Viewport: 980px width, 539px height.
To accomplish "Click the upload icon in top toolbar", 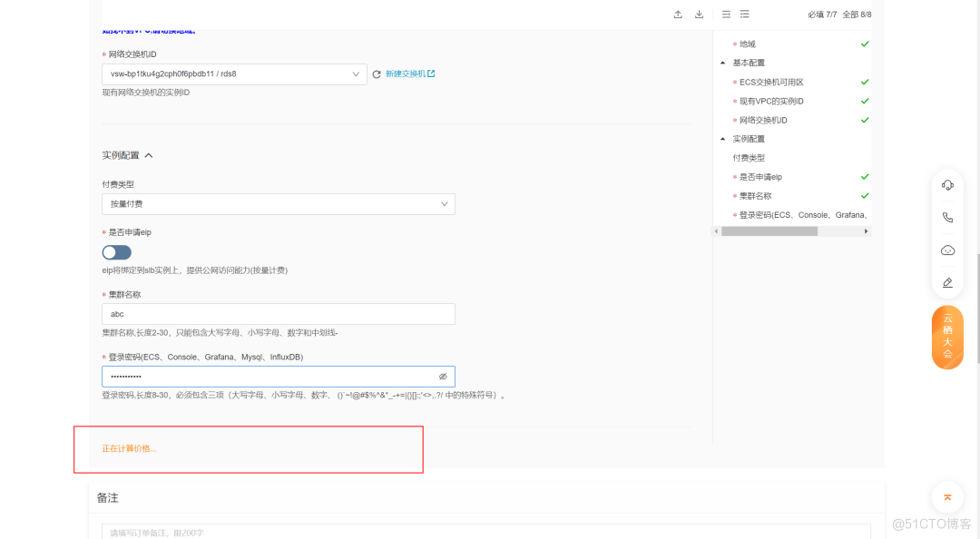I will (x=678, y=15).
